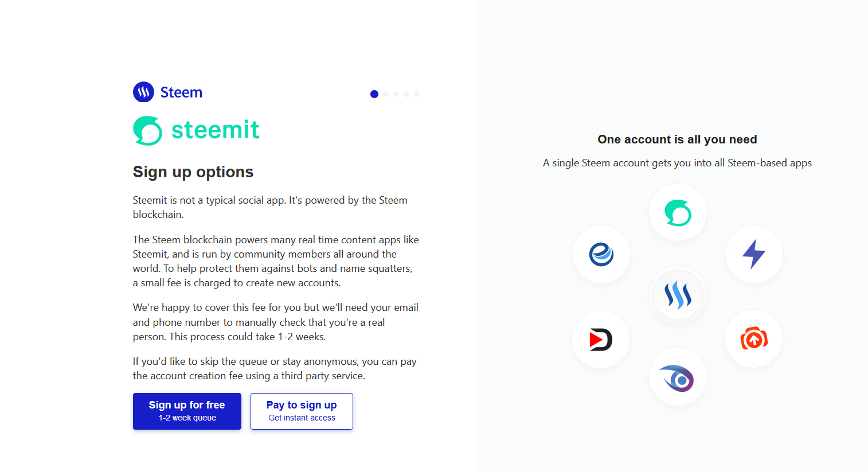The width and height of the screenshot is (868, 471).
Task: Jump to the second step dot
Action: [x=386, y=94]
